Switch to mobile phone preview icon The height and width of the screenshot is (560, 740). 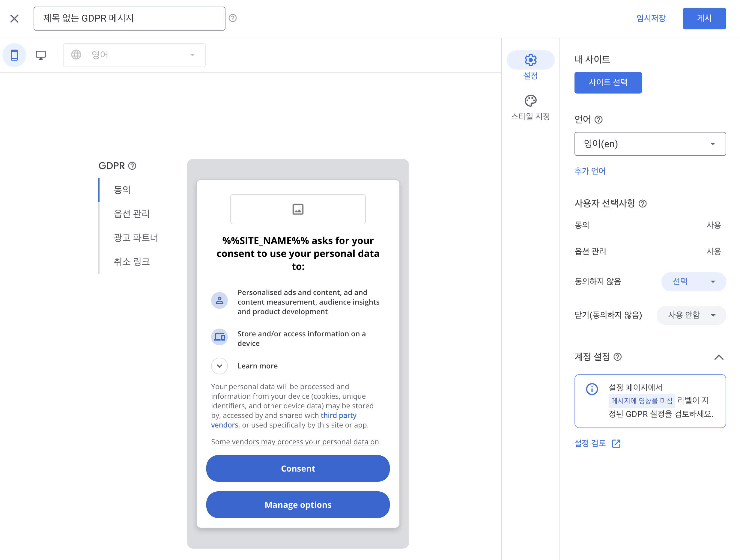click(x=14, y=55)
